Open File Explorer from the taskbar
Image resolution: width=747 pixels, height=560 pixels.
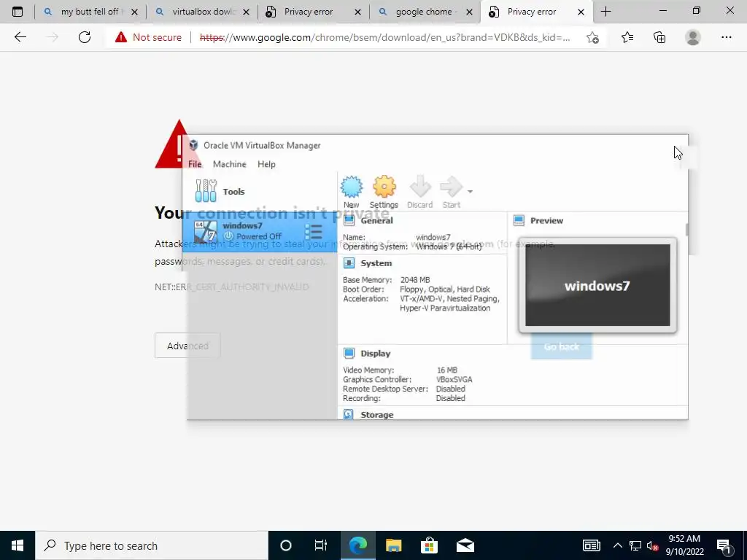coord(393,545)
